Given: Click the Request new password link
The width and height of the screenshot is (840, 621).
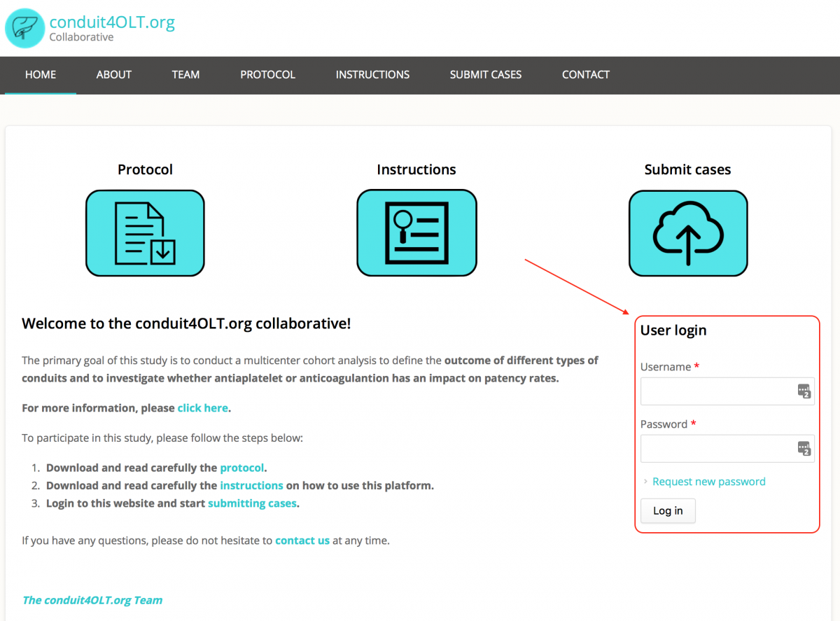Looking at the screenshot, I should [708, 482].
